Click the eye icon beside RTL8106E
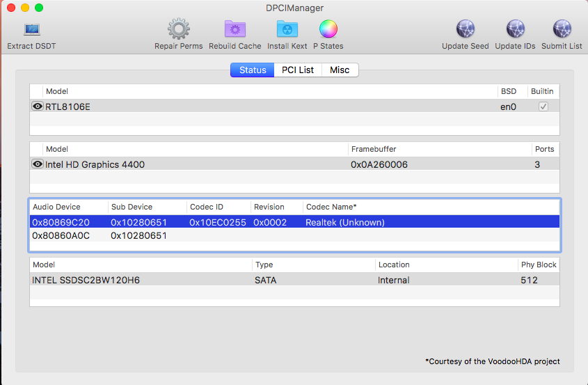This screenshot has height=385, width=588. coord(38,107)
